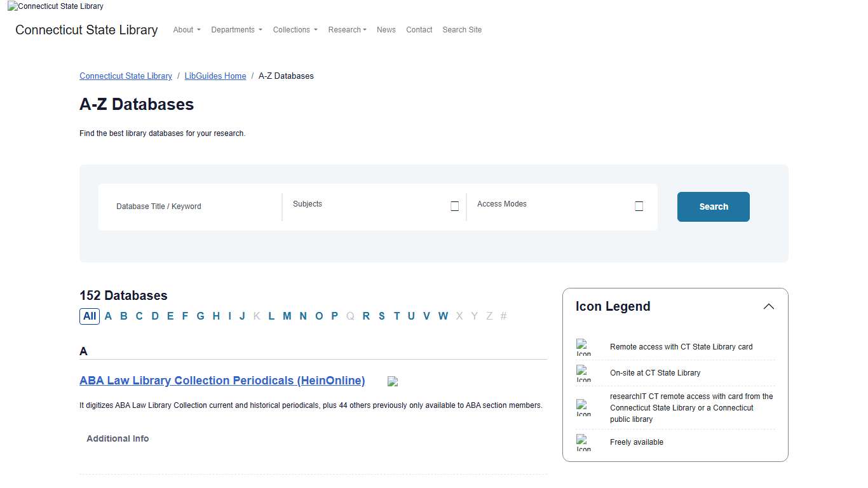Screen dimensions: 868x488
Task: Click the access icon beside the HeinOnline database
Action: coord(392,381)
